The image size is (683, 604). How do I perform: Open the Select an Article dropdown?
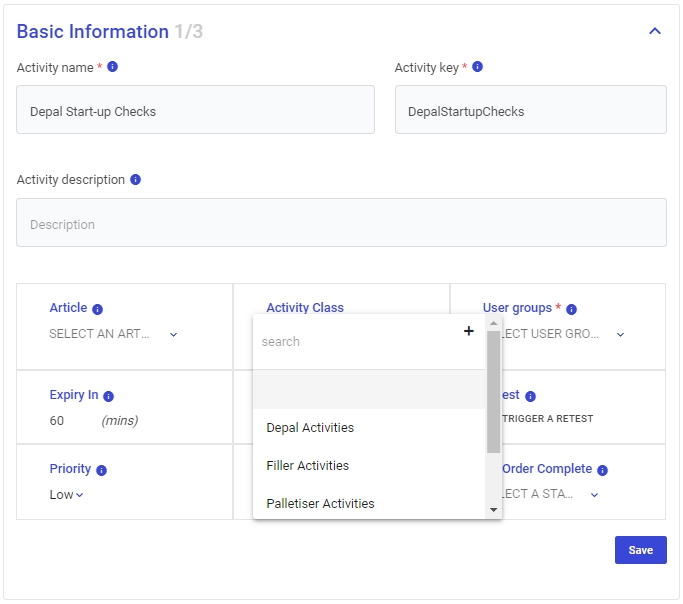click(x=113, y=334)
